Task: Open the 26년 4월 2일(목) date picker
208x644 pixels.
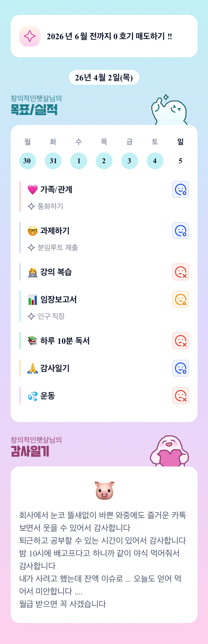Action: (x=104, y=77)
